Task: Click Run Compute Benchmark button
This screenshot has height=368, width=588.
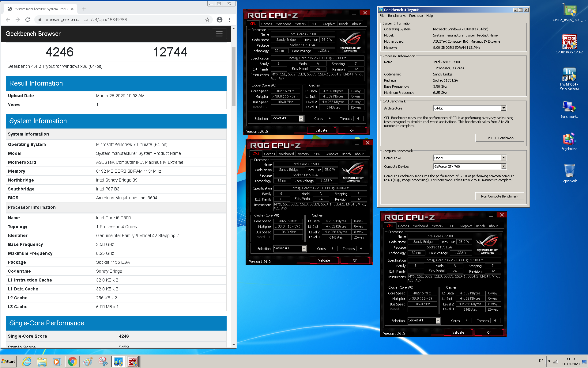Action: (x=499, y=196)
